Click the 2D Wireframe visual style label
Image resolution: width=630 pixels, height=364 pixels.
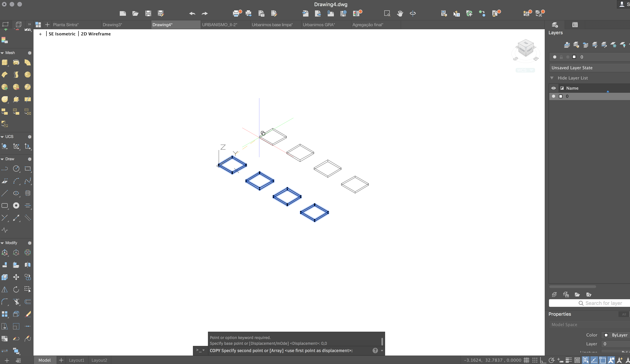96,34
